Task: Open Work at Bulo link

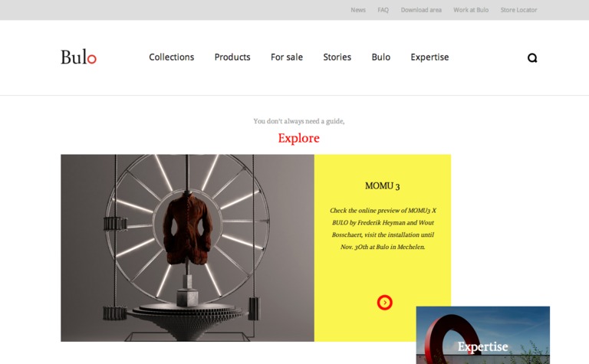Action: click(x=471, y=10)
